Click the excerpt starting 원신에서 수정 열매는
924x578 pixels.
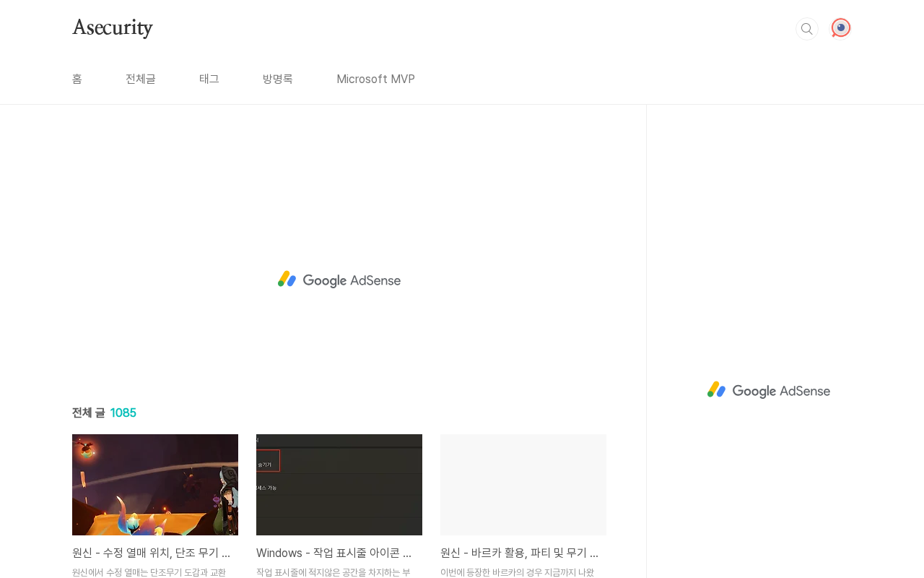(149, 572)
